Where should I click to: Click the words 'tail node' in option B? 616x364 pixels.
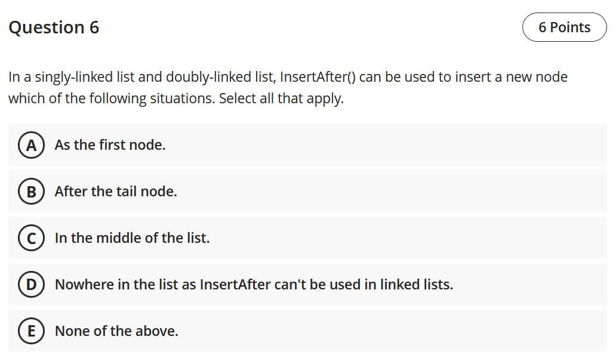click(146, 192)
